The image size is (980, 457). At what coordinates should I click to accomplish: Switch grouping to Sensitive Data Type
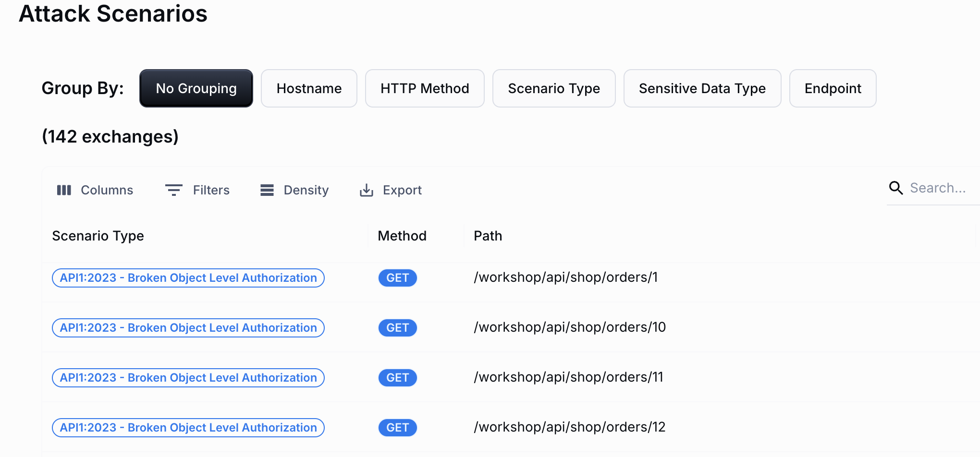tap(702, 88)
